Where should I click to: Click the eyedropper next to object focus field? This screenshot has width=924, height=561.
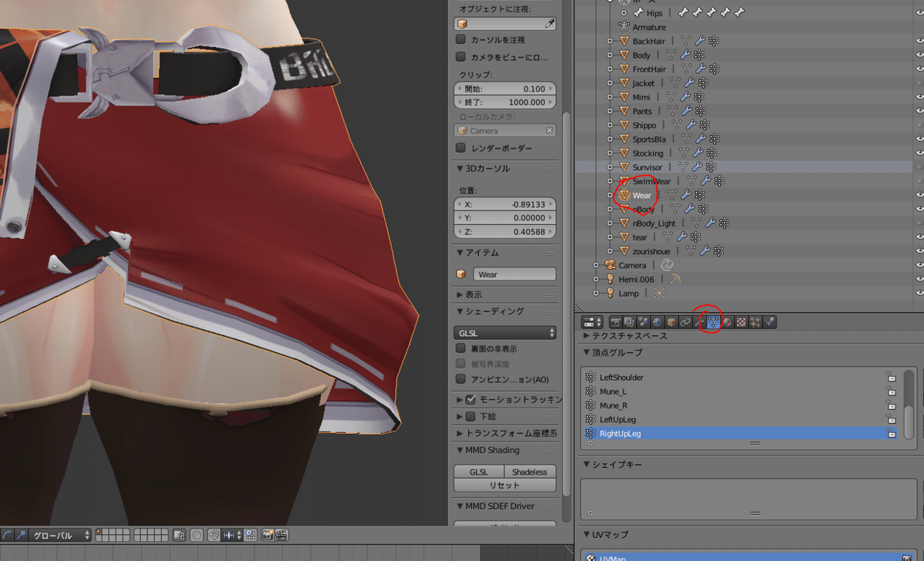550,24
